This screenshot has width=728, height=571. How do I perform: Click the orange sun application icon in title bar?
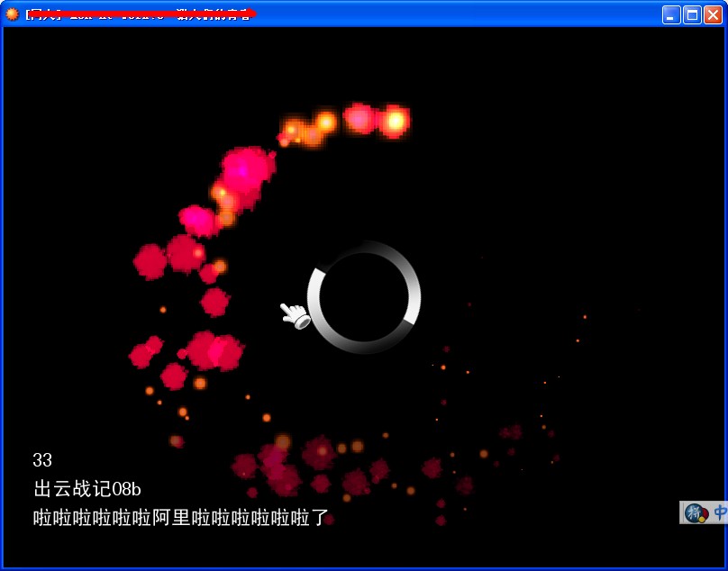point(12,14)
